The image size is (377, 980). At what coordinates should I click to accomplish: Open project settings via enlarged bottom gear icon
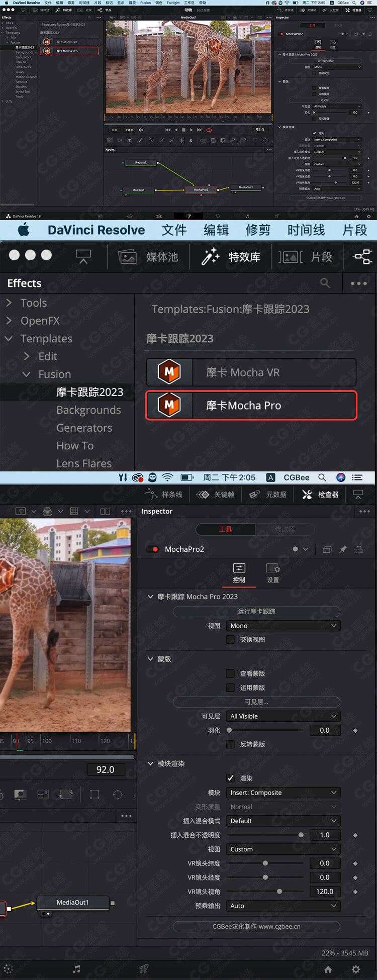coord(356,969)
